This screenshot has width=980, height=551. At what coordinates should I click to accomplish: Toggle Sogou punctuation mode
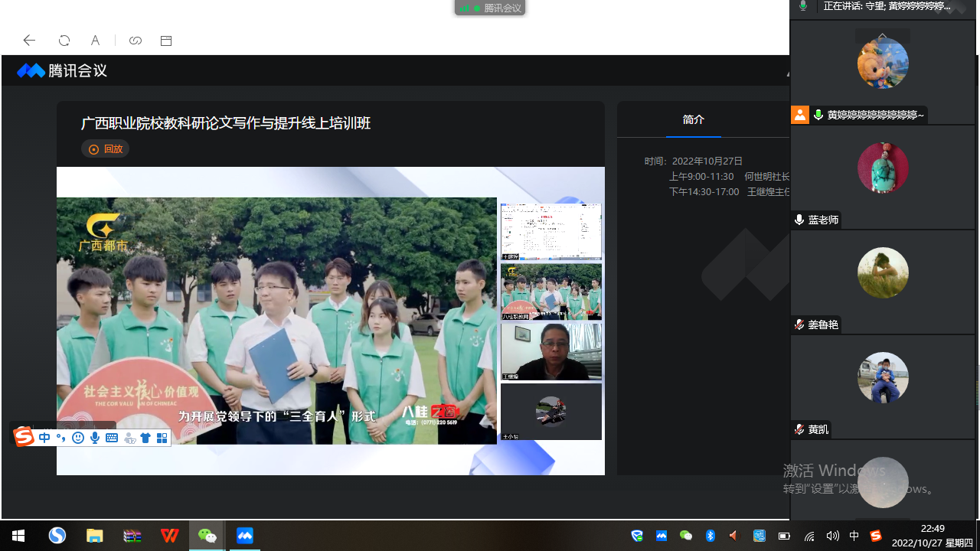pyautogui.click(x=61, y=438)
